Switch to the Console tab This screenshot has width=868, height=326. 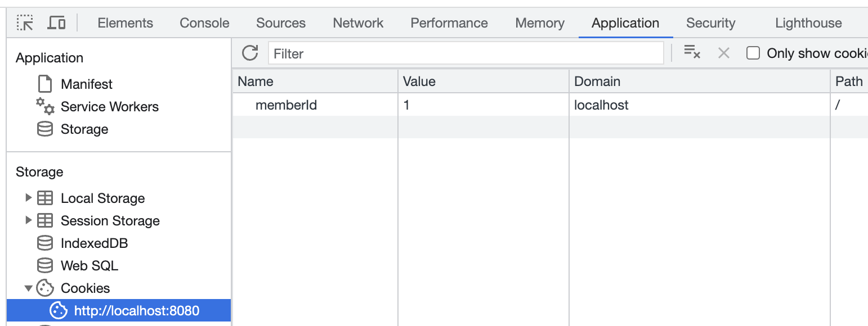[x=204, y=23]
